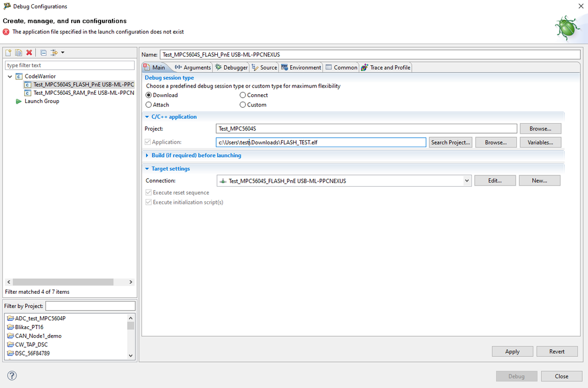Click the Revert button

coord(557,351)
